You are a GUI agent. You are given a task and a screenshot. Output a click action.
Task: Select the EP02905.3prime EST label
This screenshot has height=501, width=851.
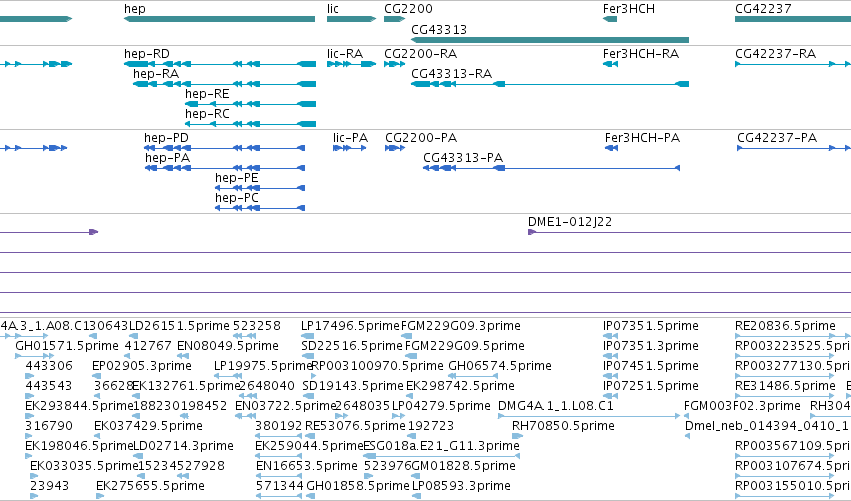coord(142,366)
